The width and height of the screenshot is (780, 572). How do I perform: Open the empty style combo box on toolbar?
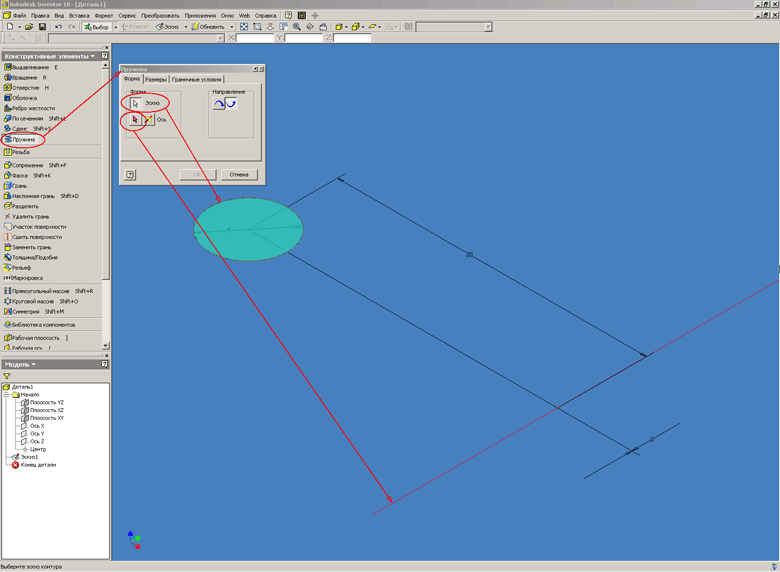point(454,27)
